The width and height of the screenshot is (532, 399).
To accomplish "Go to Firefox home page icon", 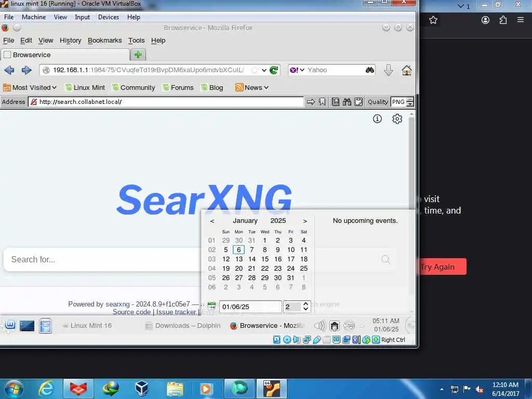I will [x=406, y=70].
